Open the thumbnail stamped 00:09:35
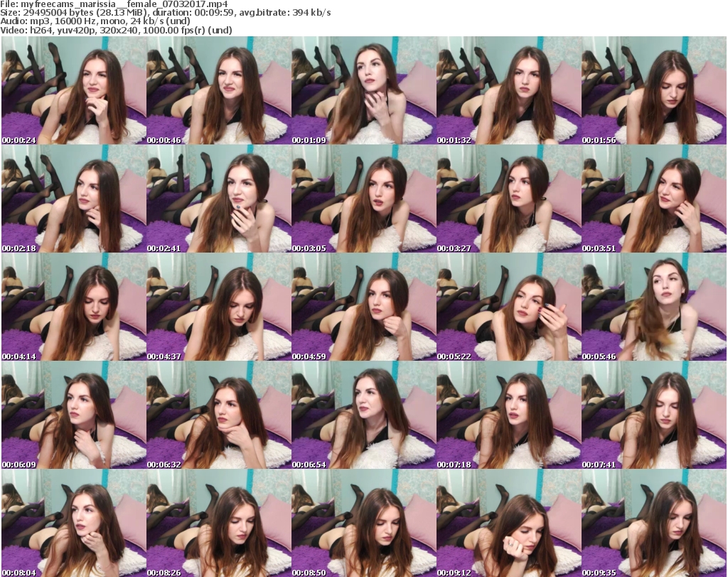This screenshot has height=577, width=728. (x=654, y=523)
